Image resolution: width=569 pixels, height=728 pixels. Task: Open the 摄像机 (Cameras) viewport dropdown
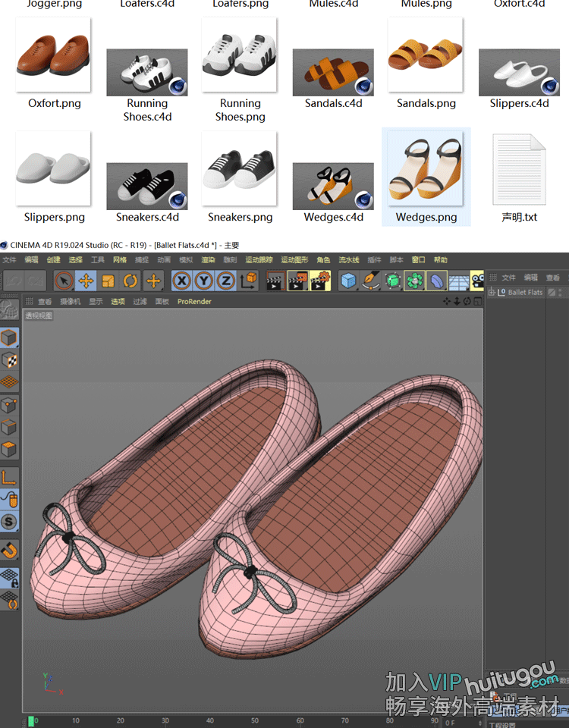point(71,301)
